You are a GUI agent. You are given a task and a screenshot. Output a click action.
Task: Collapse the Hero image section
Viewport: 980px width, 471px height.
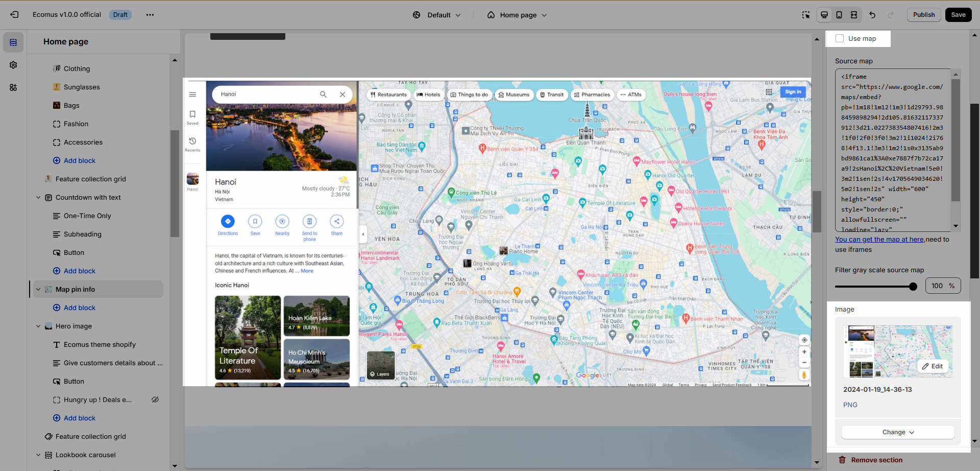[38, 326]
